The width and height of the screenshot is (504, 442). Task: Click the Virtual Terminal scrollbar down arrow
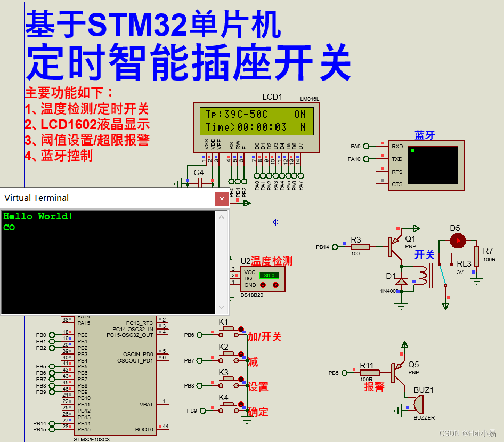point(222,308)
